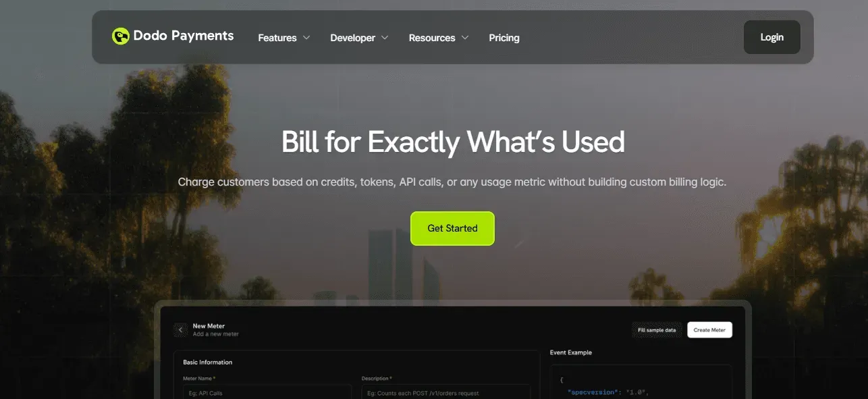Image resolution: width=868 pixels, height=399 pixels.
Task: Click the Create Meter button
Action: tap(709, 330)
